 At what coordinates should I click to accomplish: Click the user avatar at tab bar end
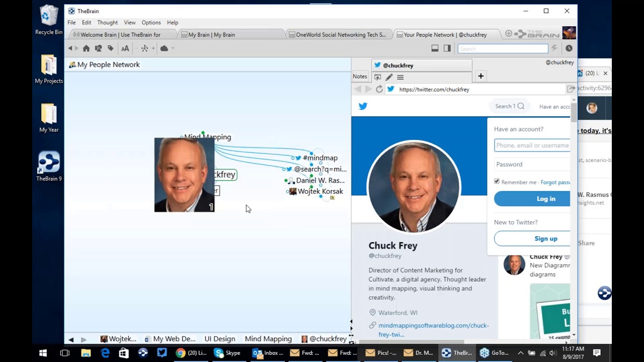pos(569,33)
